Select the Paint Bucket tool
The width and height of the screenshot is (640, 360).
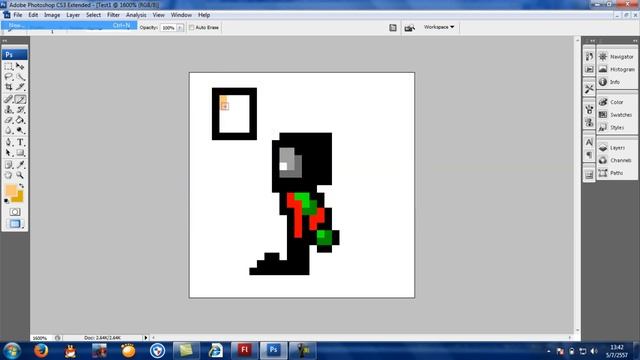(x=20, y=120)
